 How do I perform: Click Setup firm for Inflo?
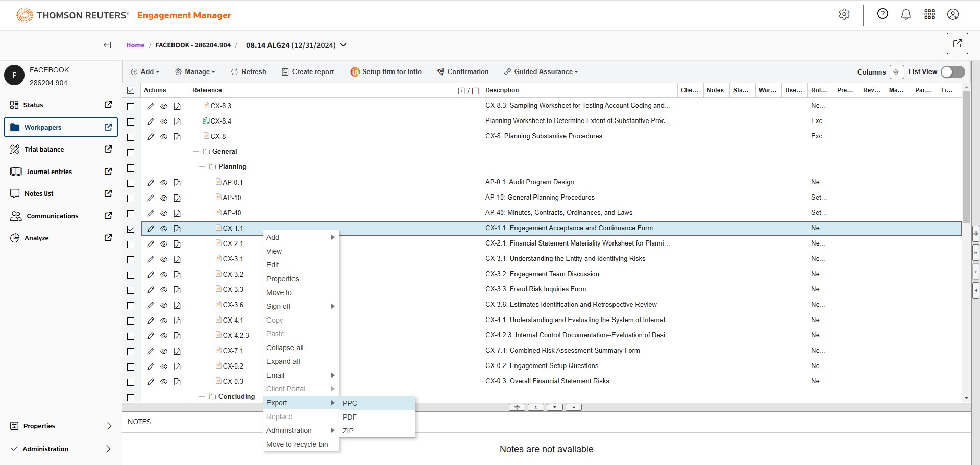[x=386, y=72]
